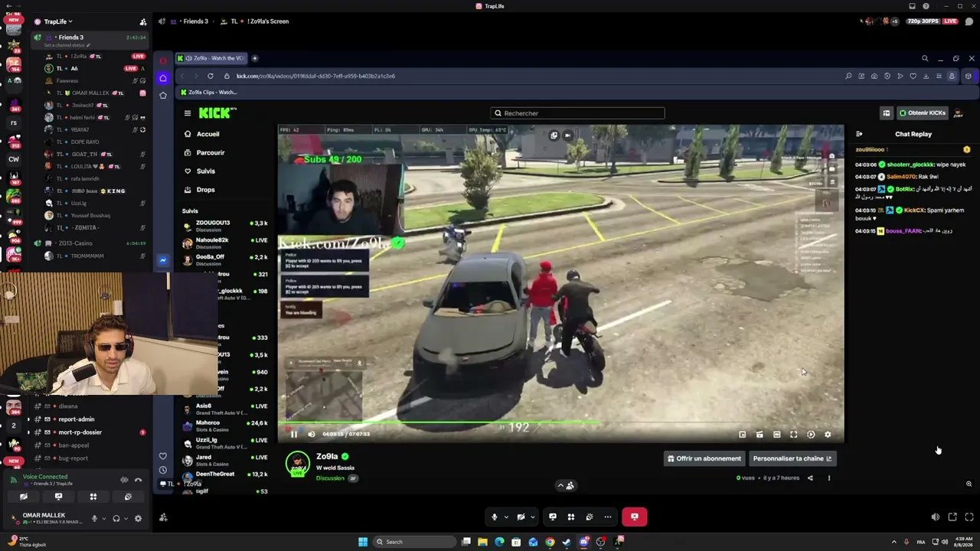The width and height of the screenshot is (980, 551).
Task: Open Windows Start menu
Action: point(363,542)
